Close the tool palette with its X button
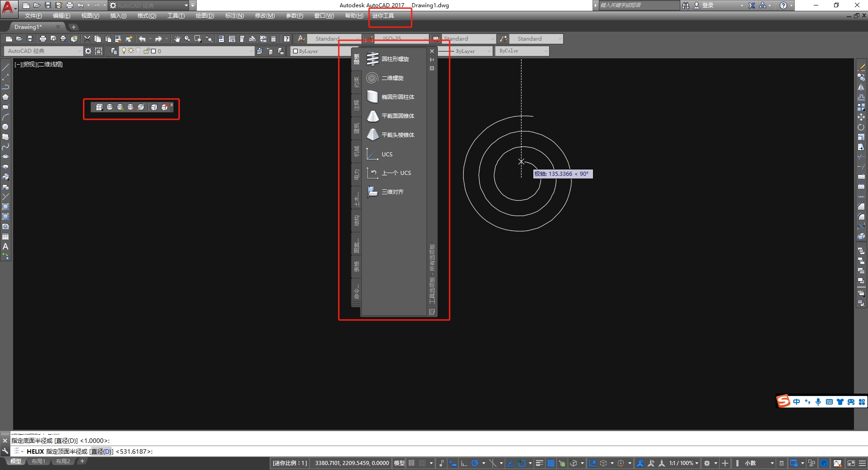This screenshot has width=868, height=470. tap(432, 51)
